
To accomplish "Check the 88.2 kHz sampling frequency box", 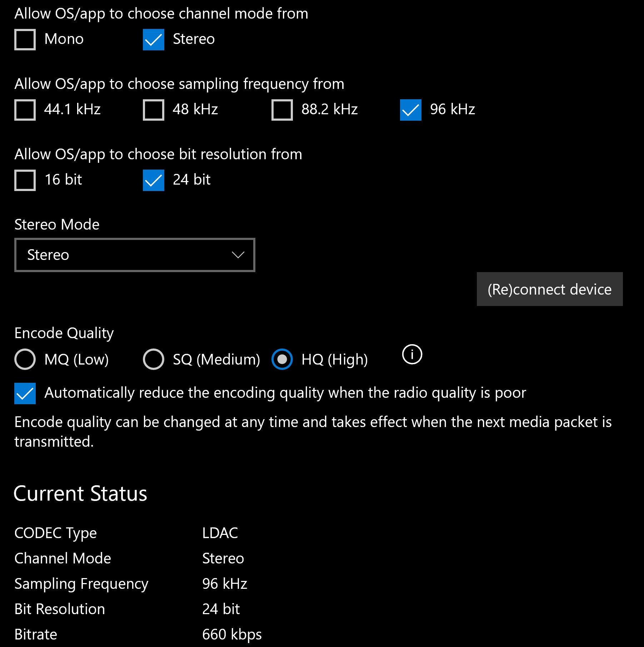I will pyautogui.click(x=282, y=110).
